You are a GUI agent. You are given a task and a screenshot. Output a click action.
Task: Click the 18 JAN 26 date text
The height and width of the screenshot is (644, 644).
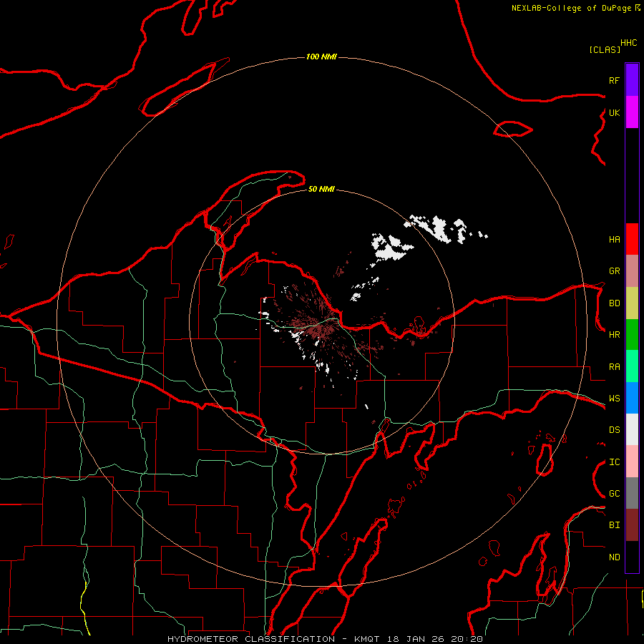[415, 639]
